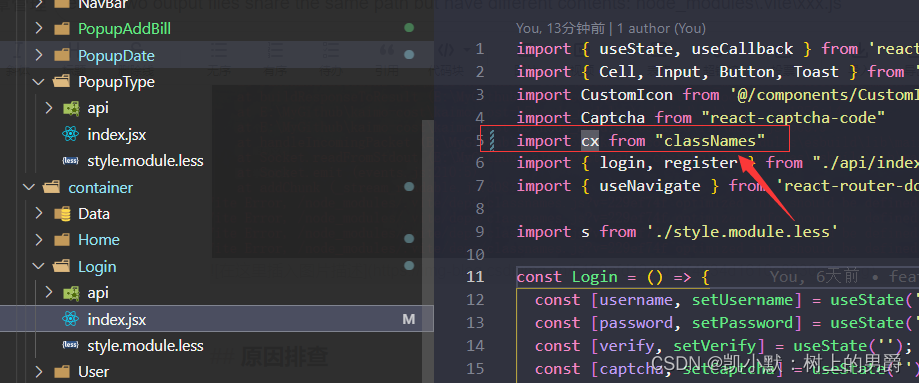Click the api folder icon under Login
The image size is (919, 383).
(71, 293)
